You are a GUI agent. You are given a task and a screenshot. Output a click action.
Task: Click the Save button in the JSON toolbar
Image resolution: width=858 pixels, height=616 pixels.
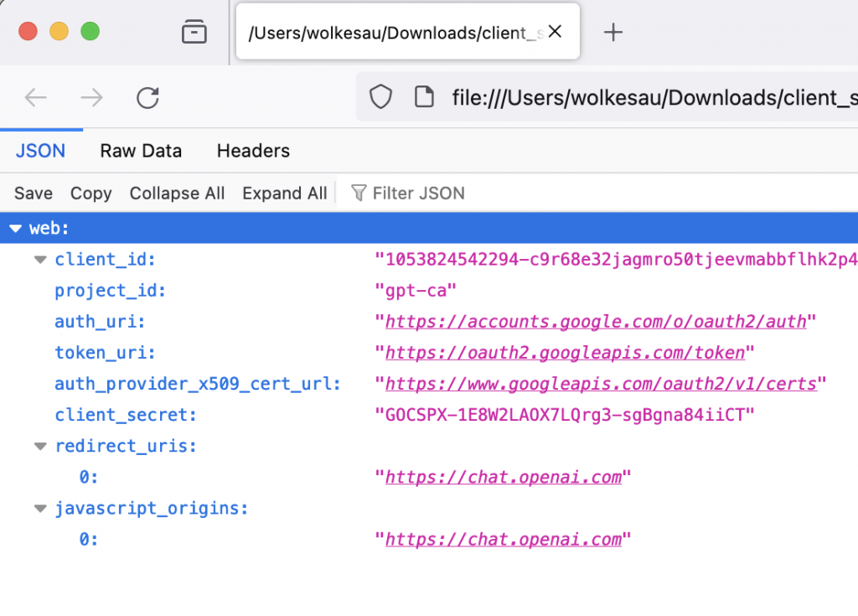pyautogui.click(x=34, y=194)
